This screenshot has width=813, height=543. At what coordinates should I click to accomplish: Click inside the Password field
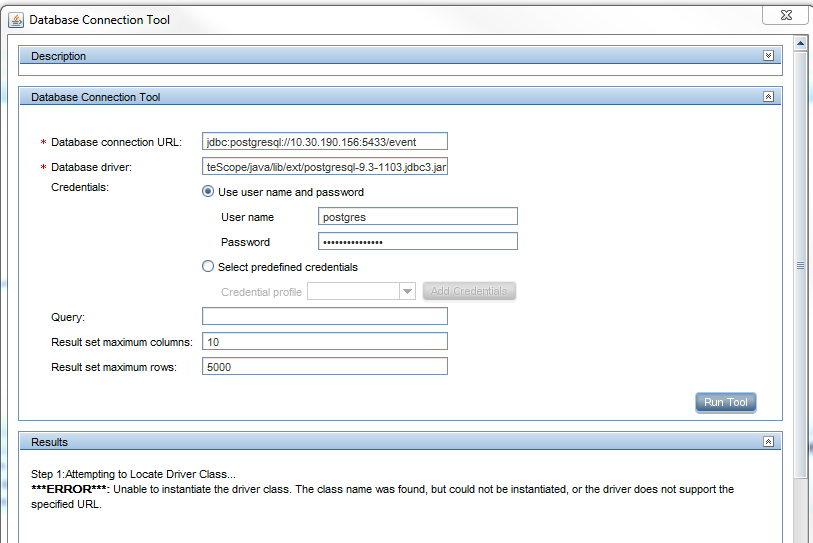tap(417, 242)
